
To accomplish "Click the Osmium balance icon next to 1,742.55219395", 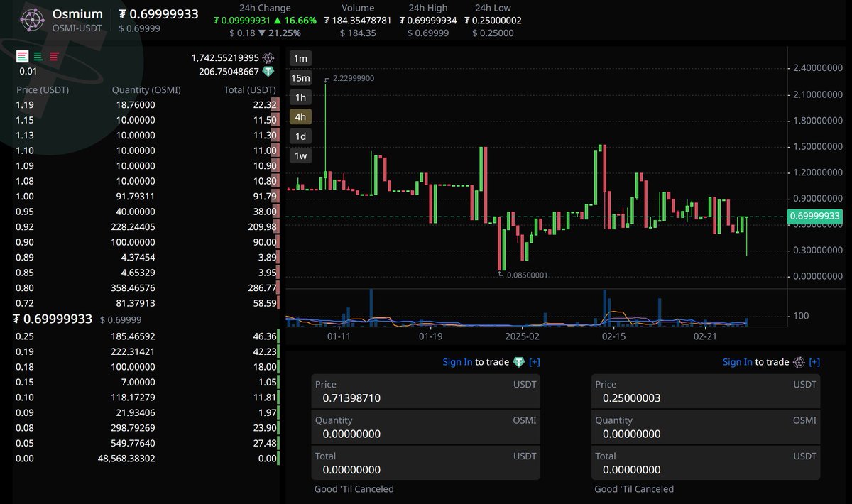I will (x=268, y=57).
